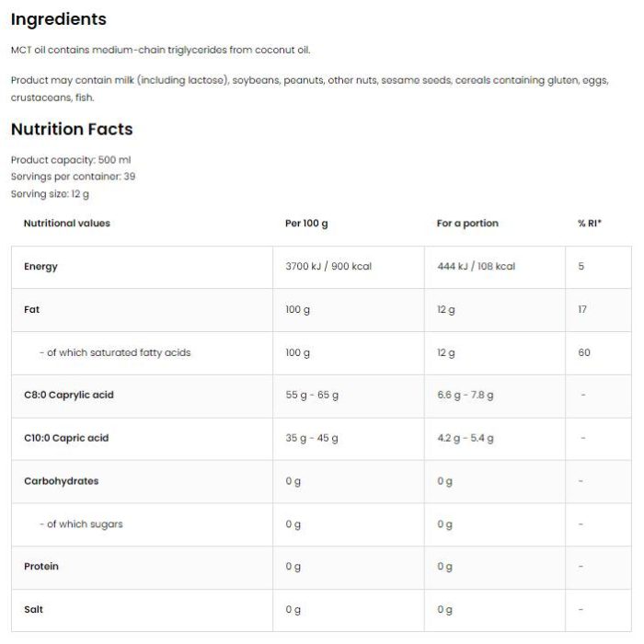Viewport: 644px width, 644px height.
Task: Click the 3700 kJ / 900 kcal cell
Action: tap(328, 267)
